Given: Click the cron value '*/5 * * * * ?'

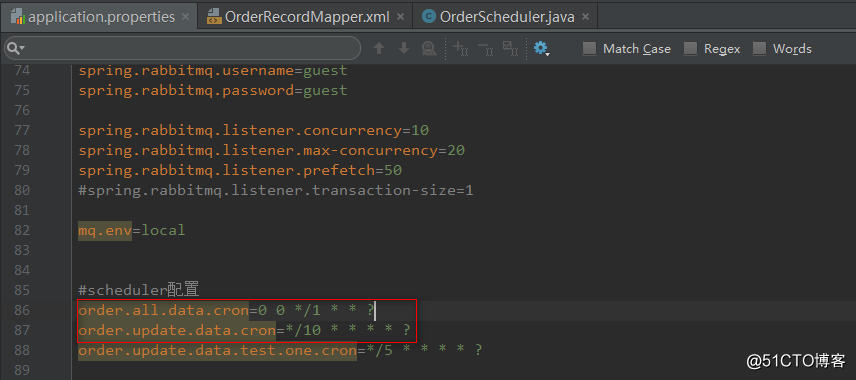Looking at the screenshot, I should point(424,350).
